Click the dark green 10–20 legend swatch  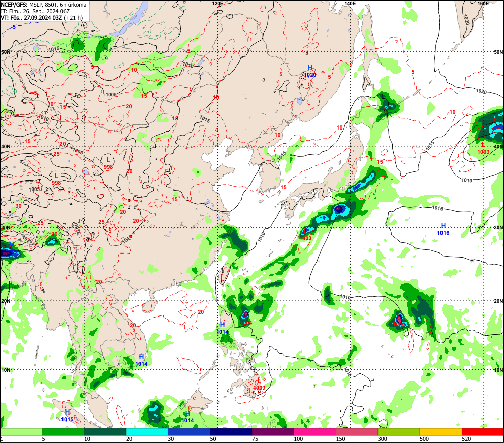[105, 432]
